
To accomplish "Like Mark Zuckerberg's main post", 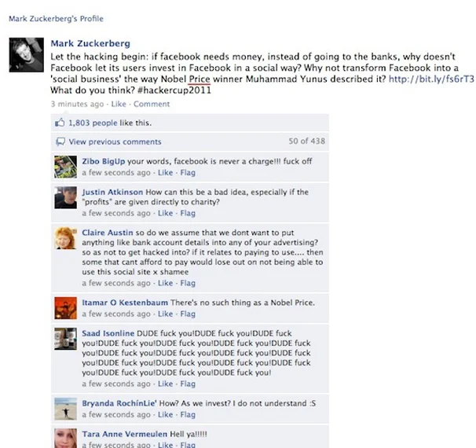I will 119,104.
